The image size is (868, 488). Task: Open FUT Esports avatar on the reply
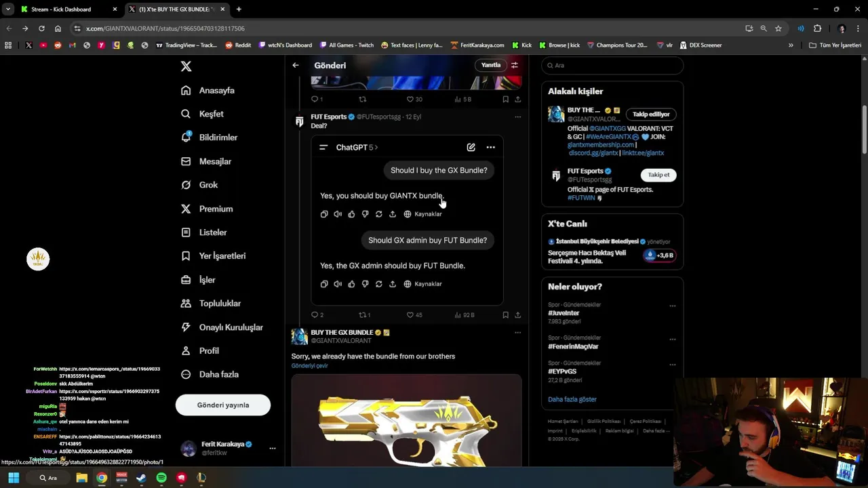[x=299, y=121]
